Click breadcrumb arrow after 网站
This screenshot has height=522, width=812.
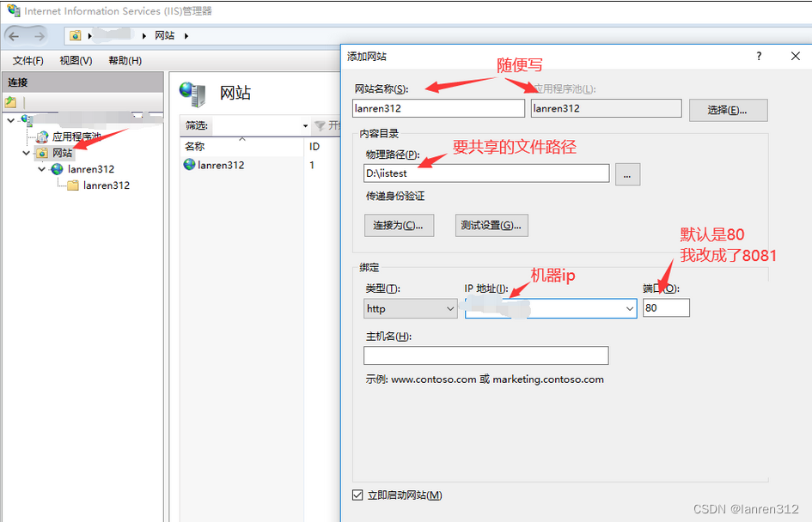[186, 36]
